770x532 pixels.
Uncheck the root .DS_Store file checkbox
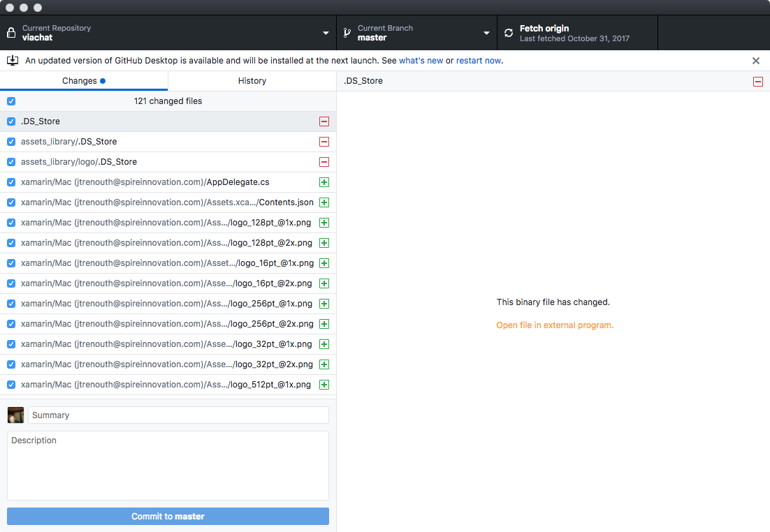[11, 121]
